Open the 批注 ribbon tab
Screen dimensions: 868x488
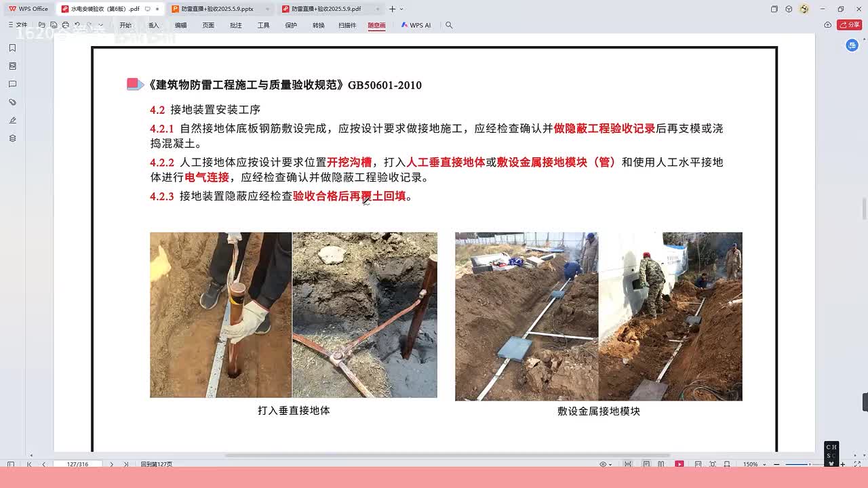[x=236, y=25]
